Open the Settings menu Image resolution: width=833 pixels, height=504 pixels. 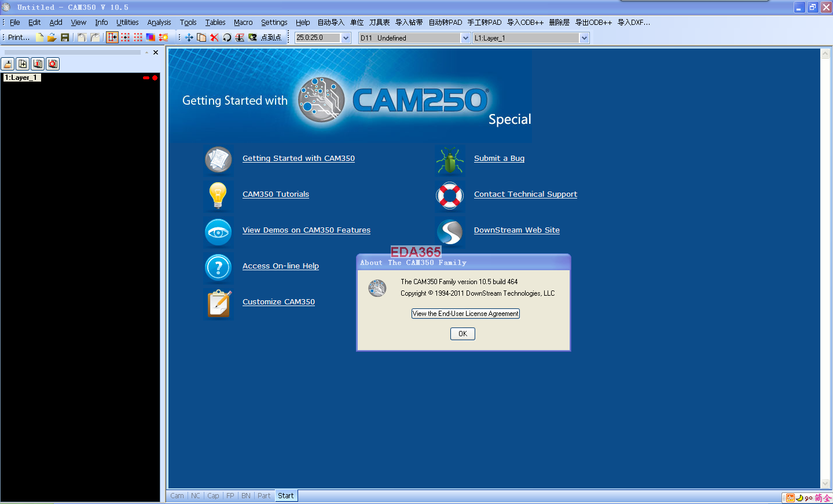click(x=274, y=23)
